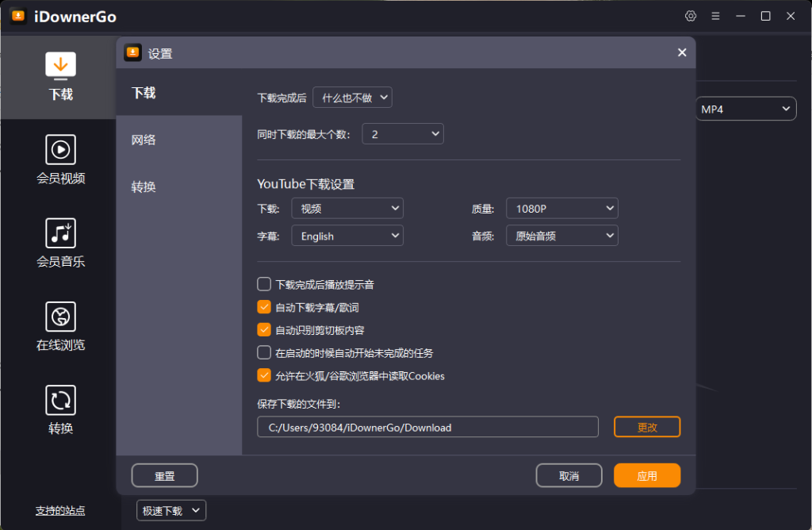Click the hamburger menu icon
The height and width of the screenshot is (530, 812).
point(715,16)
